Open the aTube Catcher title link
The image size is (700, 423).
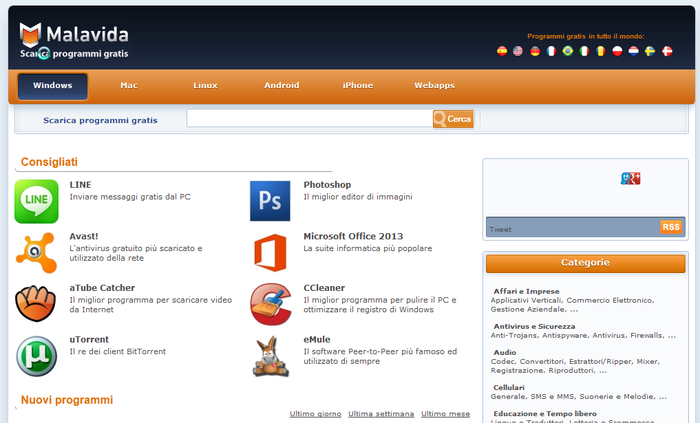pos(102,288)
